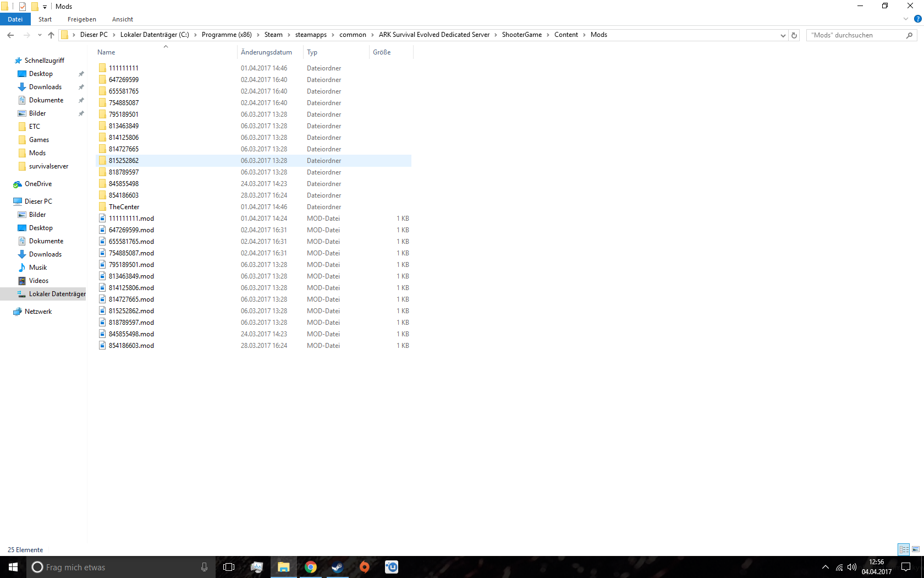Expand the ribbon with chevron
The height and width of the screenshot is (578, 924).
pyautogui.click(x=906, y=19)
